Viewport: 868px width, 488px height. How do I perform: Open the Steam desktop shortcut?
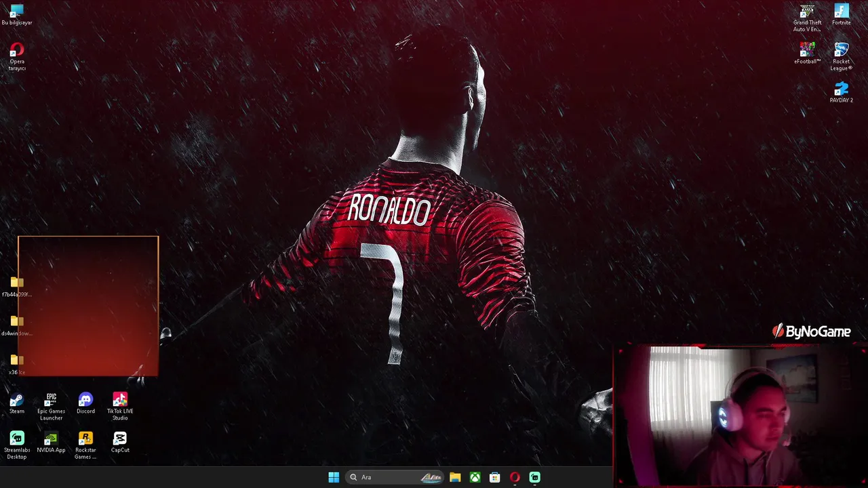coord(17,403)
